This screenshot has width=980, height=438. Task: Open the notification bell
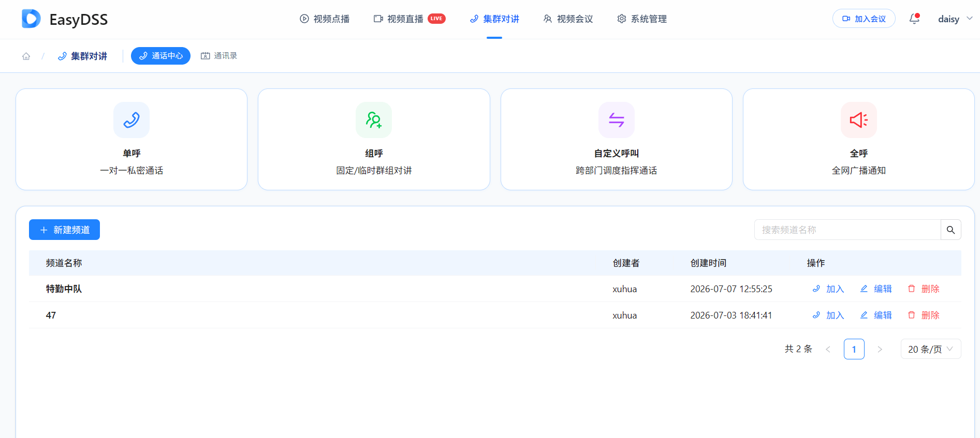click(x=914, y=19)
